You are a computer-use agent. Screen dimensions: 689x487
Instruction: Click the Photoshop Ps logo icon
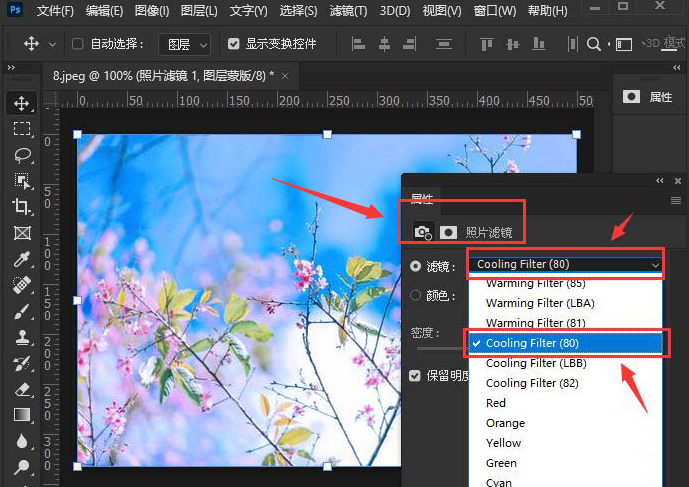click(x=15, y=9)
